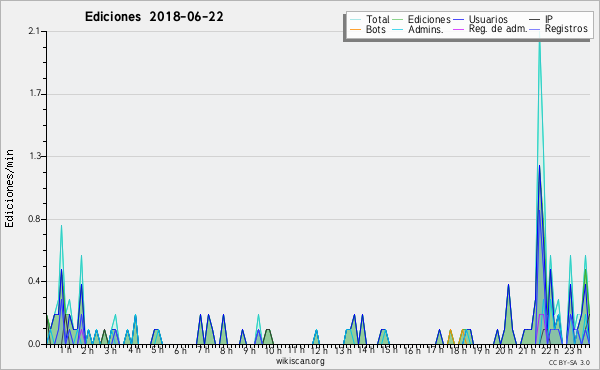Click the Reg. de adm. legend label

tap(498, 29)
